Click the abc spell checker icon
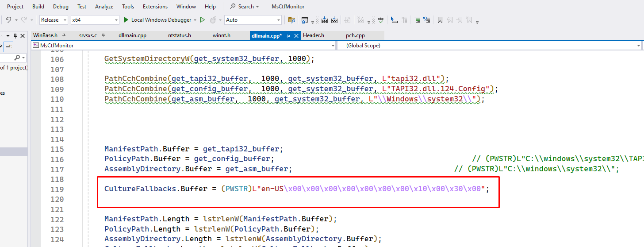 coord(380,20)
